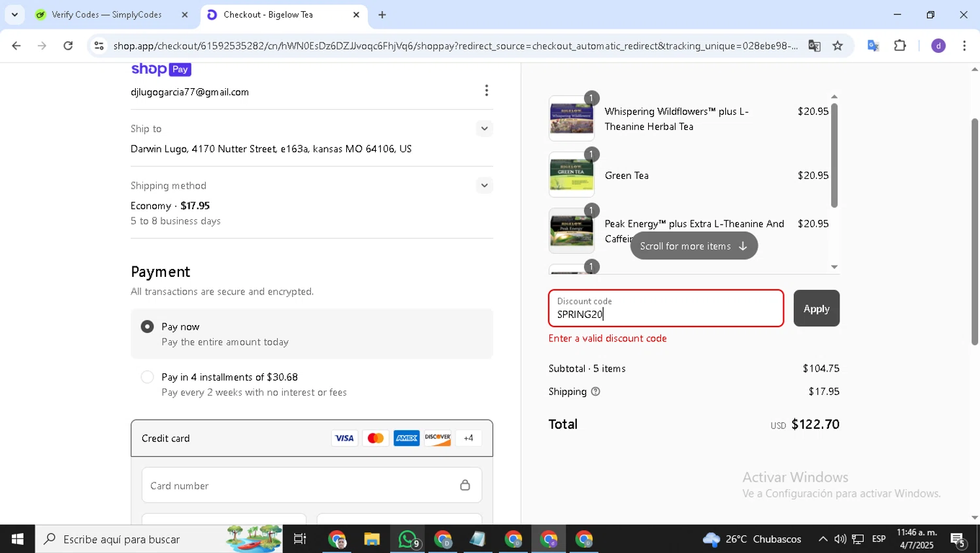Screen dimensions: 980x553
Task: Reload the checkout page
Action: click(68, 46)
